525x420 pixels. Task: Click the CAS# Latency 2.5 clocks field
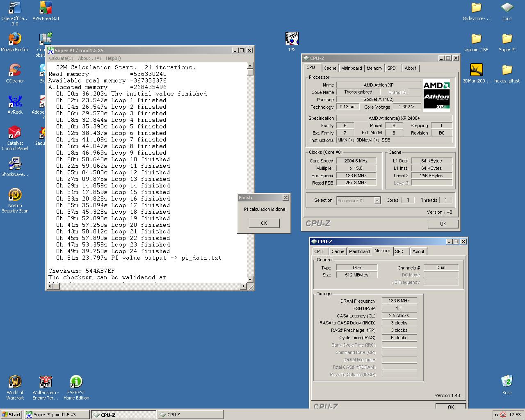(399, 315)
